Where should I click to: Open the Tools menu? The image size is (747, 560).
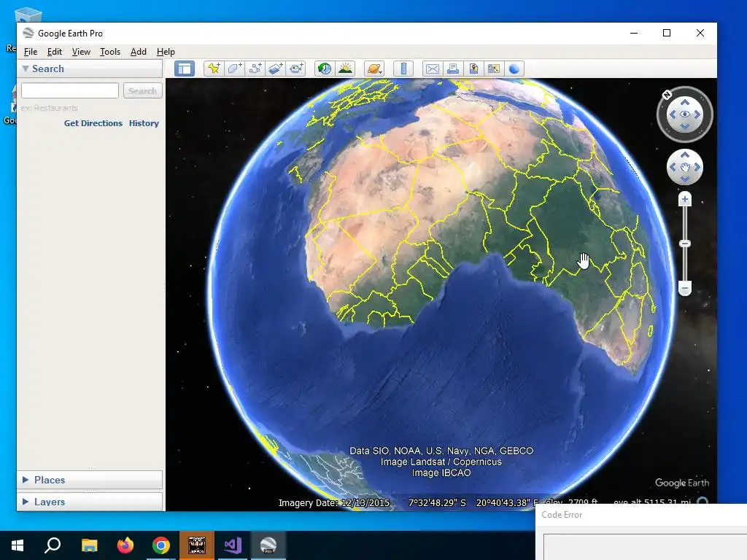110,52
